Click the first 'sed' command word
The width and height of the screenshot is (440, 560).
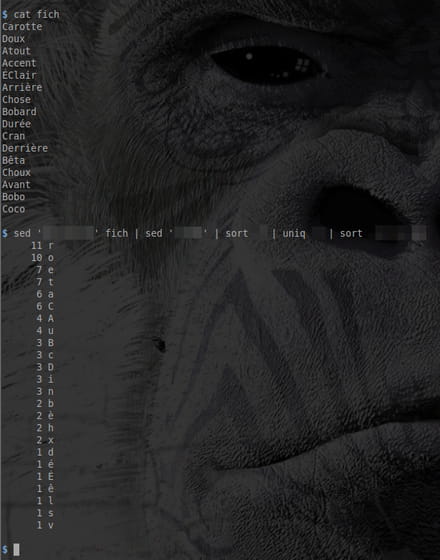tap(22, 234)
